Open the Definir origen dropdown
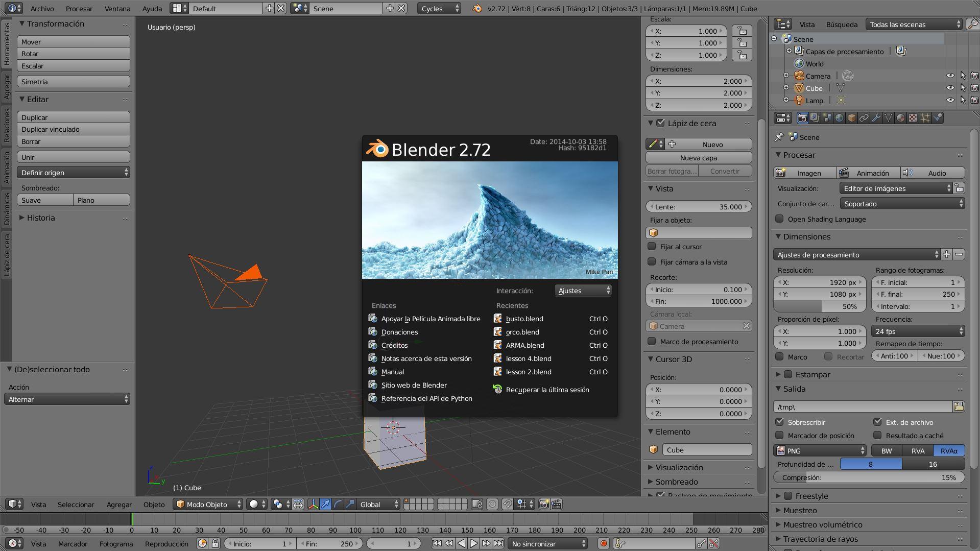980x551 pixels. pos(74,173)
